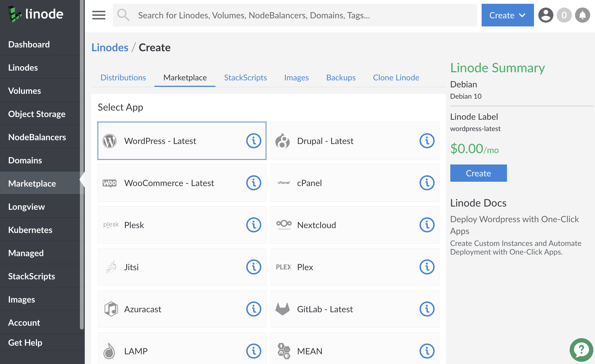Click the GitLab - Latest icon

pos(283,309)
